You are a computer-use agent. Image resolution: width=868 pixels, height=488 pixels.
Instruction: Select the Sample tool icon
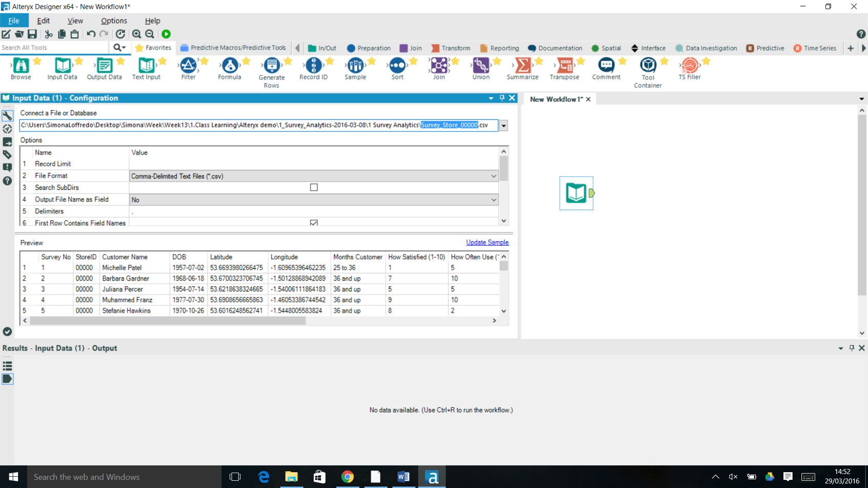(x=355, y=65)
